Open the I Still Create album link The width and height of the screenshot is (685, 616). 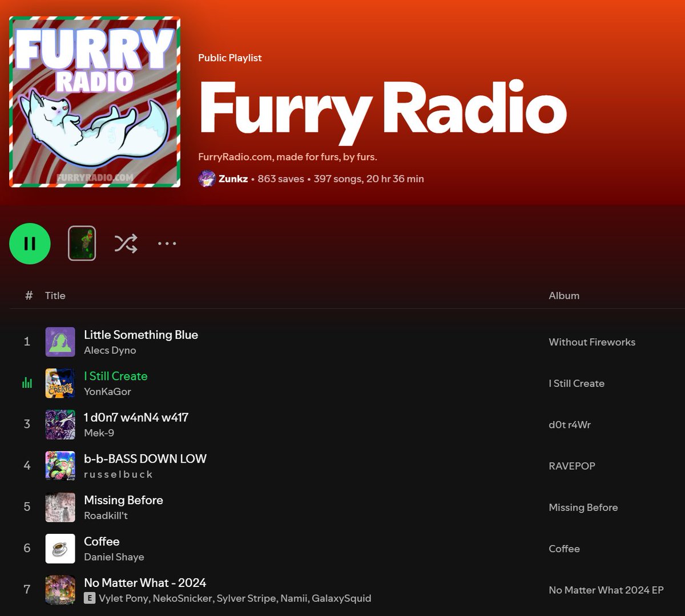577,383
